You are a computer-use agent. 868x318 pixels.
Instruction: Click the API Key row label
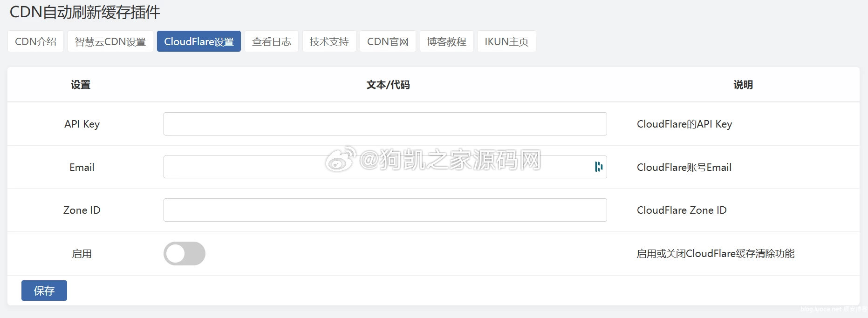click(82, 124)
